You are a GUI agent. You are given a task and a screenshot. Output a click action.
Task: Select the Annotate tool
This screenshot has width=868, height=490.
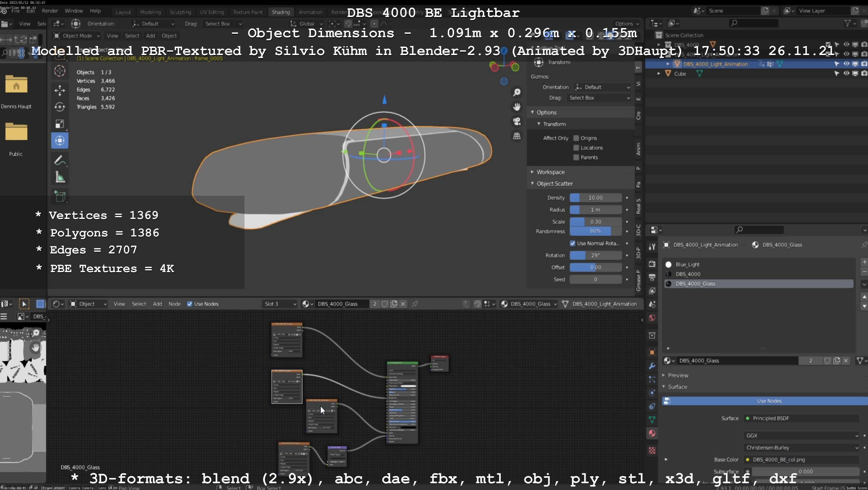point(60,160)
